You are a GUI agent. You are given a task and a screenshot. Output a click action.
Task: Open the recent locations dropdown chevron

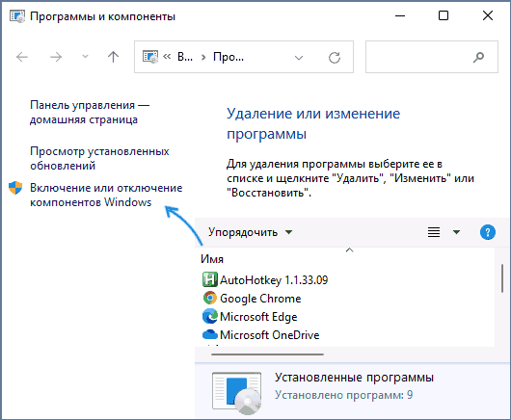[x=85, y=57]
